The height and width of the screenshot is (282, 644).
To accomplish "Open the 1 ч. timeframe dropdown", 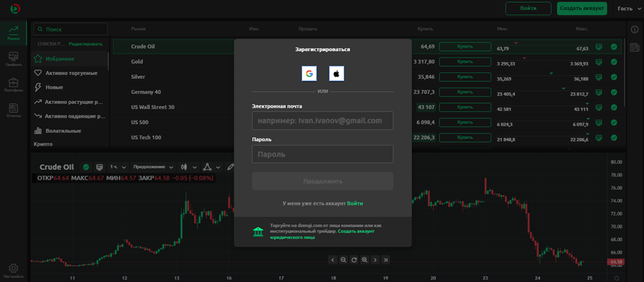I will point(118,167).
